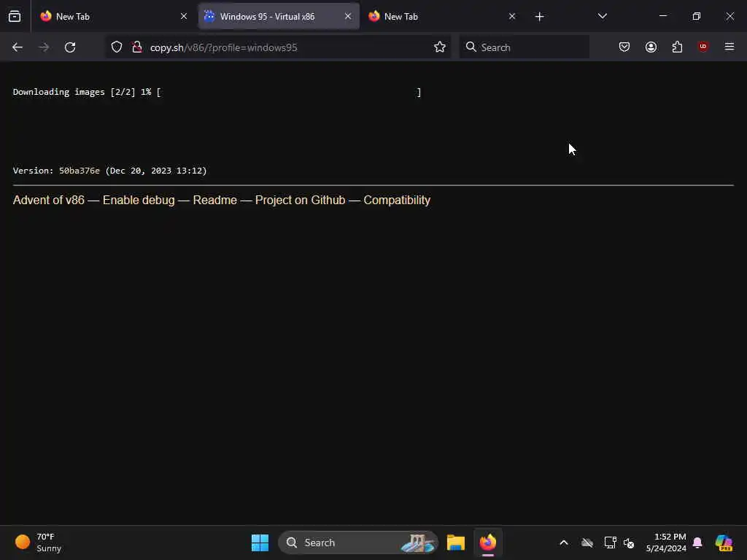Open the notification bell

point(697,542)
